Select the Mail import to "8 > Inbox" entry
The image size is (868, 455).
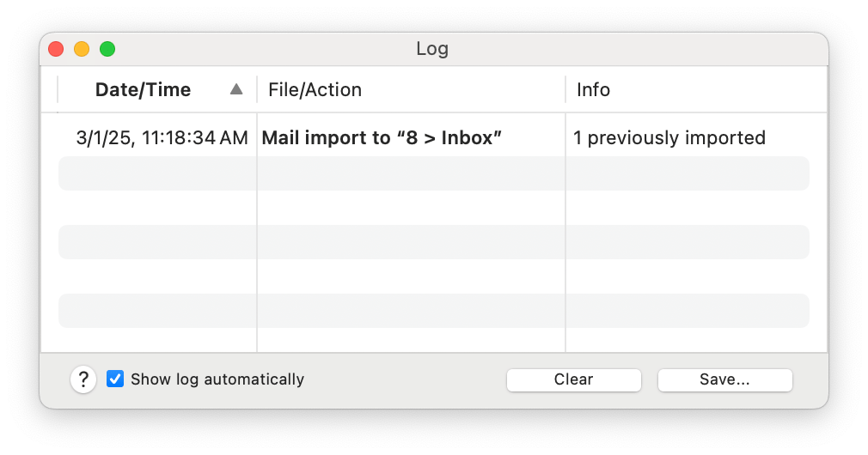click(382, 138)
